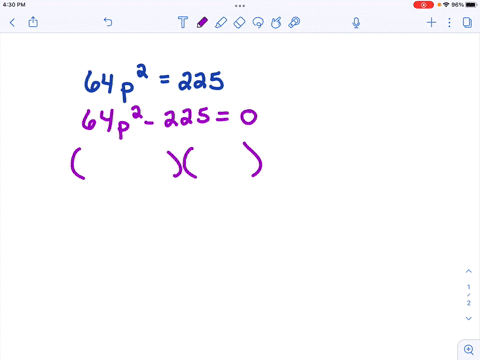480x360 pixels.
Task: Tap the zoom magnifier button
Action: pyautogui.click(x=469, y=349)
